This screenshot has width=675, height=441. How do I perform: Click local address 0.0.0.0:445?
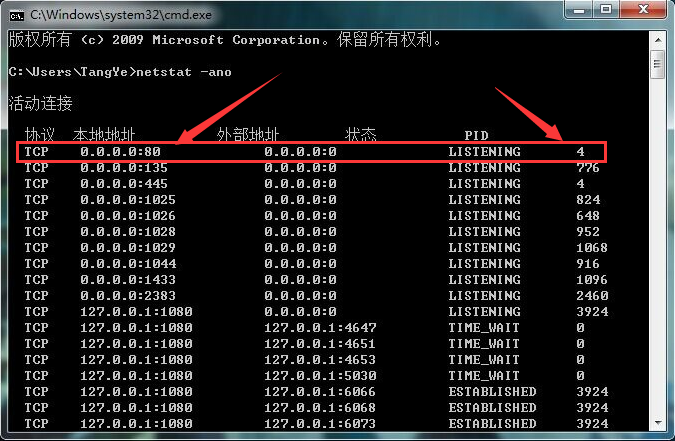124,184
